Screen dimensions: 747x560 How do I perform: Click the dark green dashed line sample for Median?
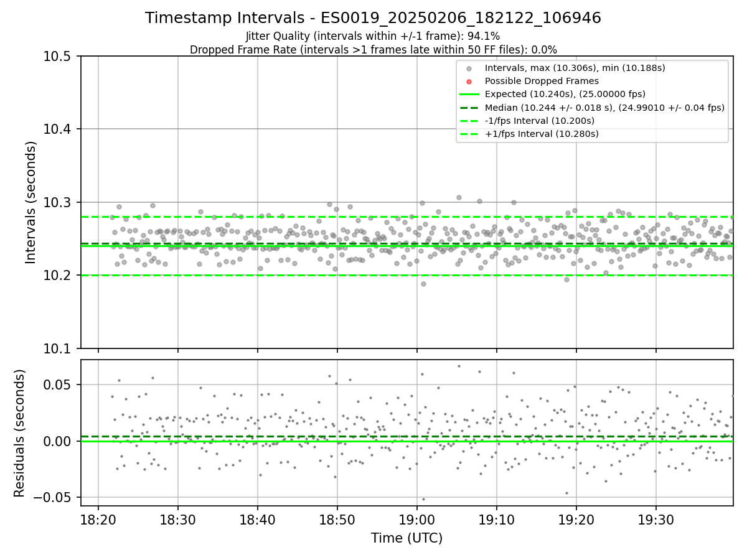click(469, 108)
